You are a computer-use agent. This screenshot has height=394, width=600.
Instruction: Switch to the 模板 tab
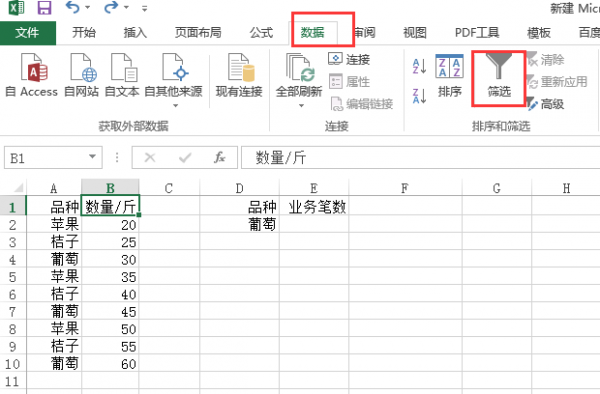click(x=539, y=33)
